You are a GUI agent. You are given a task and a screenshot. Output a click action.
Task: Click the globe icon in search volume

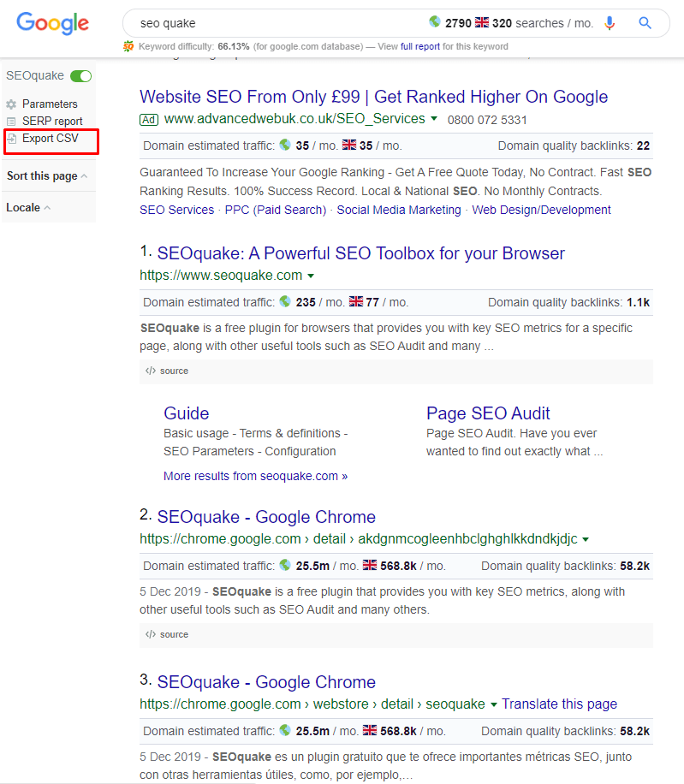point(435,22)
